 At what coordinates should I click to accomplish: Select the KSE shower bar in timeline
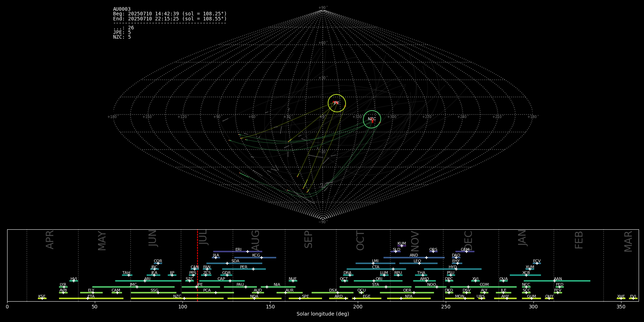point(42,298)
